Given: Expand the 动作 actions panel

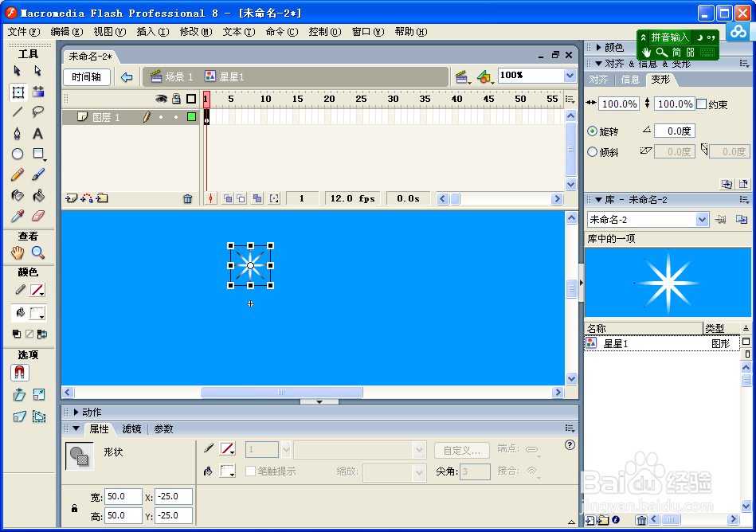Looking at the screenshot, I should (76, 413).
